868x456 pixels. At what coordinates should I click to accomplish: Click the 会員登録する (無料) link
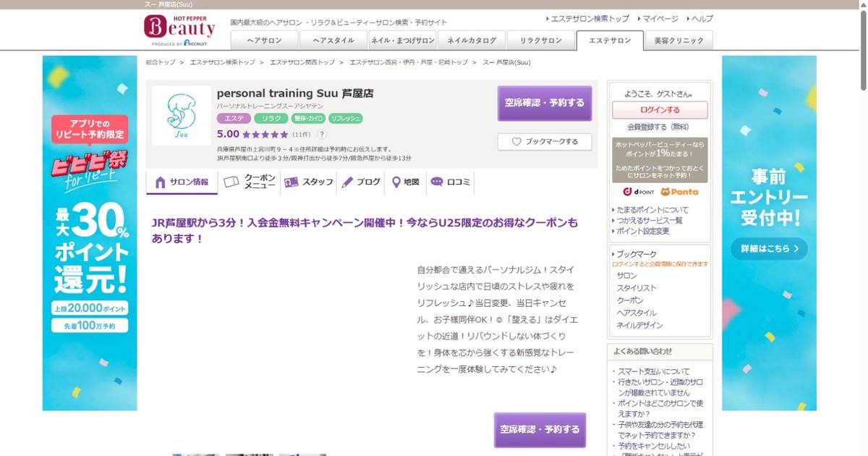click(658, 127)
